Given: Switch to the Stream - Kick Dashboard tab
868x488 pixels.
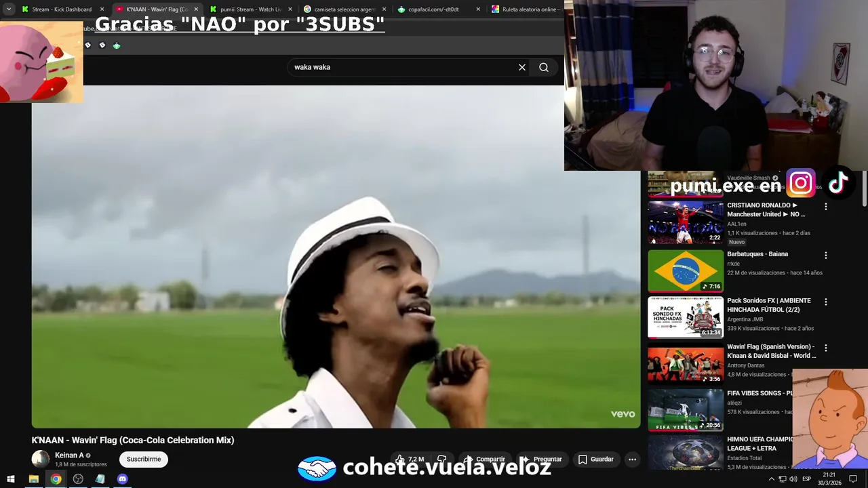Looking at the screenshot, I should click(x=60, y=9).
